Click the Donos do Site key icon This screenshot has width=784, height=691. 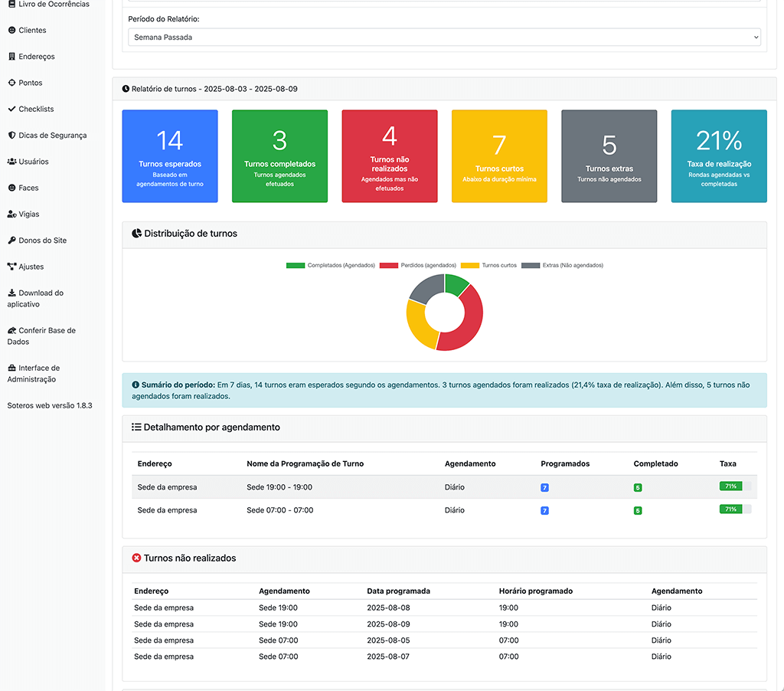(11, 241)
